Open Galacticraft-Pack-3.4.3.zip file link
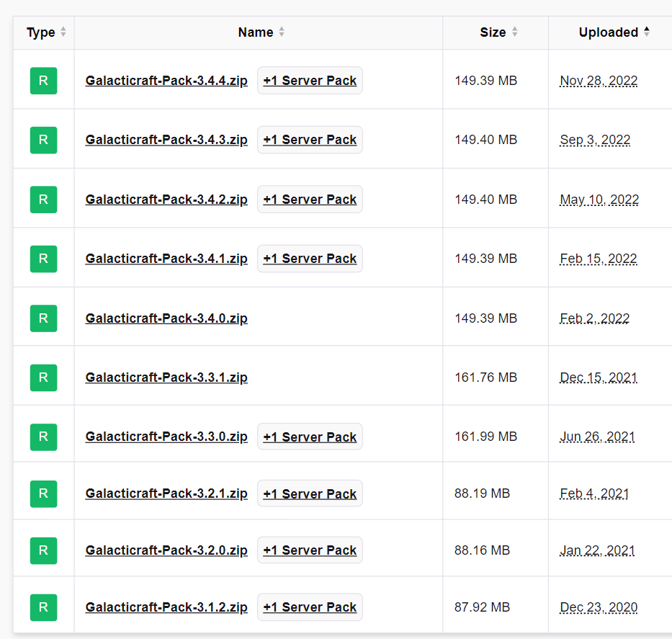The image size is (672, 639). pyautogui.click(x=166, y=140)
